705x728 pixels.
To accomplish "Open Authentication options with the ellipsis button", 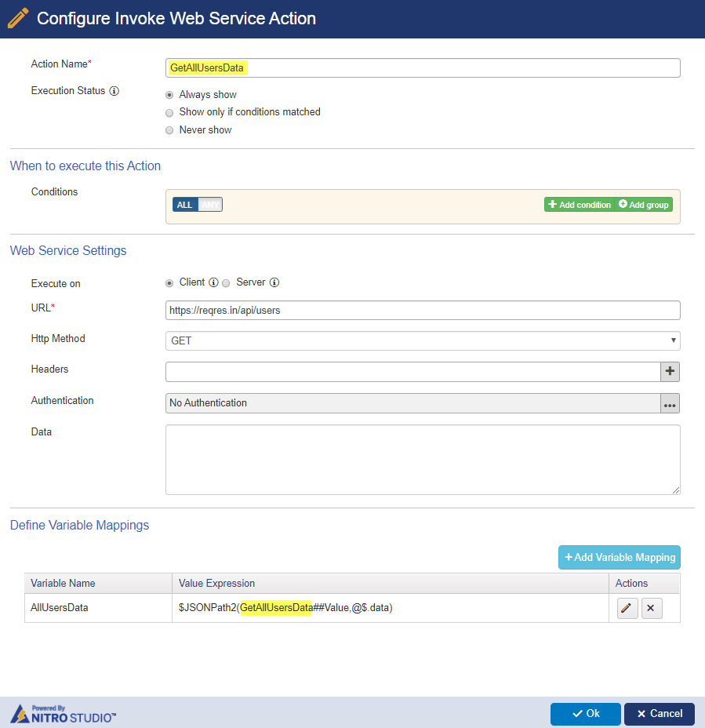I will pos(670,403).
